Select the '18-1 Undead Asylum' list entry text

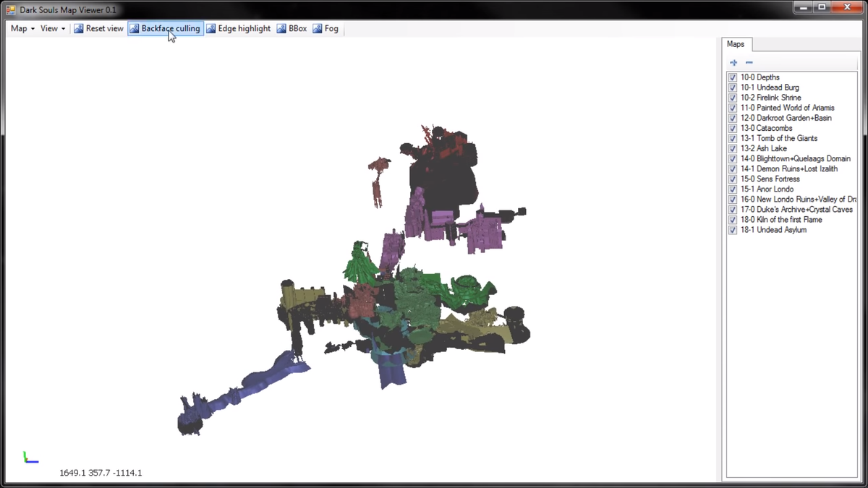[773, 230]
